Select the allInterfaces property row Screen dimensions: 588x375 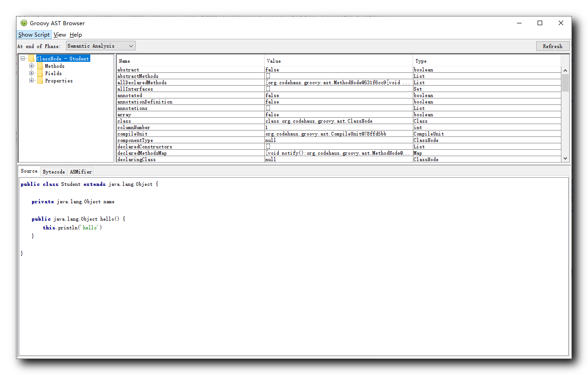(339, 89)
